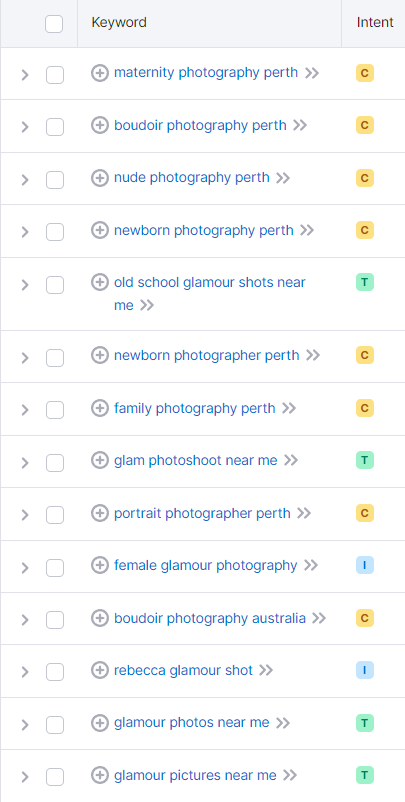This screenshot has height=802, width=405.
Task: Open the rebecca glamour shot keyword link
Action: (x=184, y=670)
